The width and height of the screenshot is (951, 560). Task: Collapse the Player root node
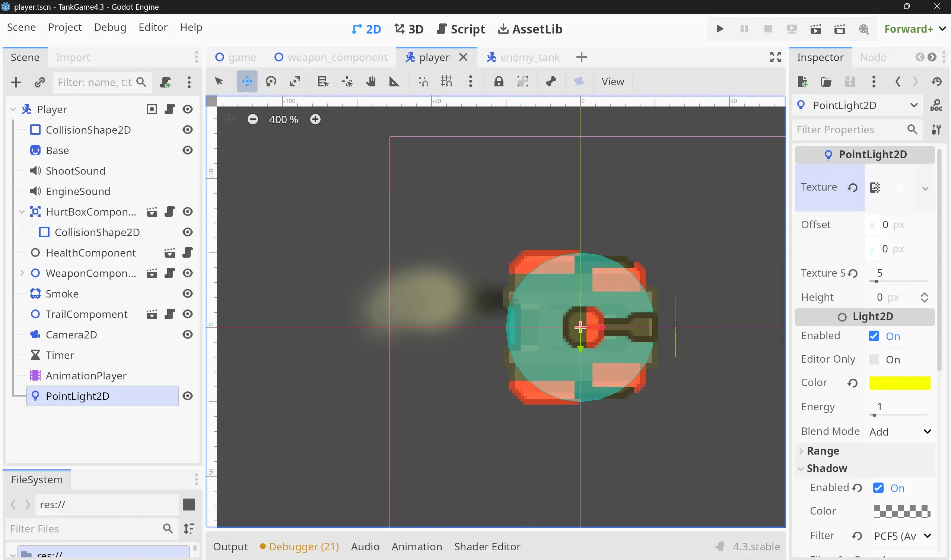(13, 109)
